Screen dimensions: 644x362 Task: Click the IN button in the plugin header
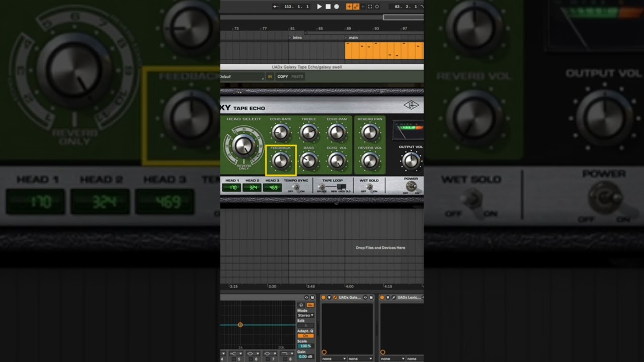[x=270, y=76]
